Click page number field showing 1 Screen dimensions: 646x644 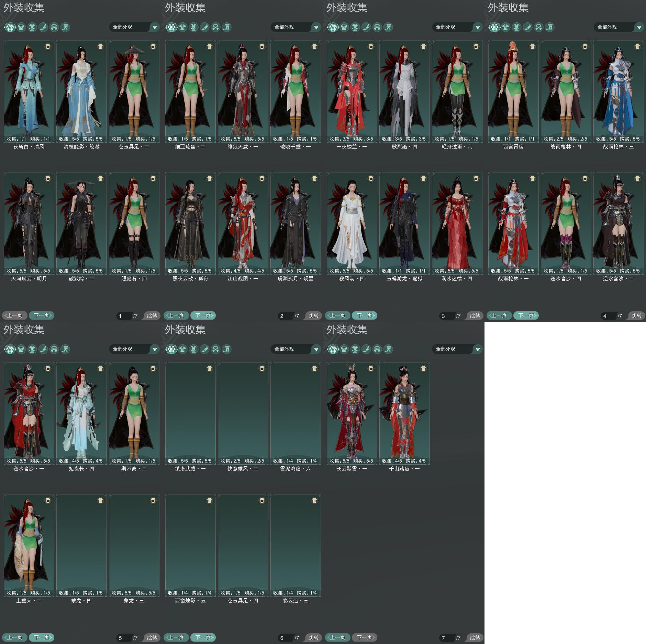click(x=124, y=316)
